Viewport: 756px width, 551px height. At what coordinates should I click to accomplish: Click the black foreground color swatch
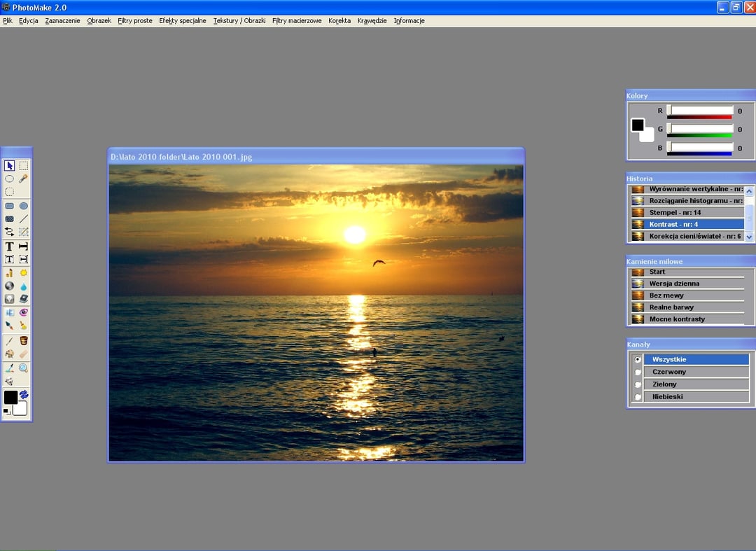point(10,398)
